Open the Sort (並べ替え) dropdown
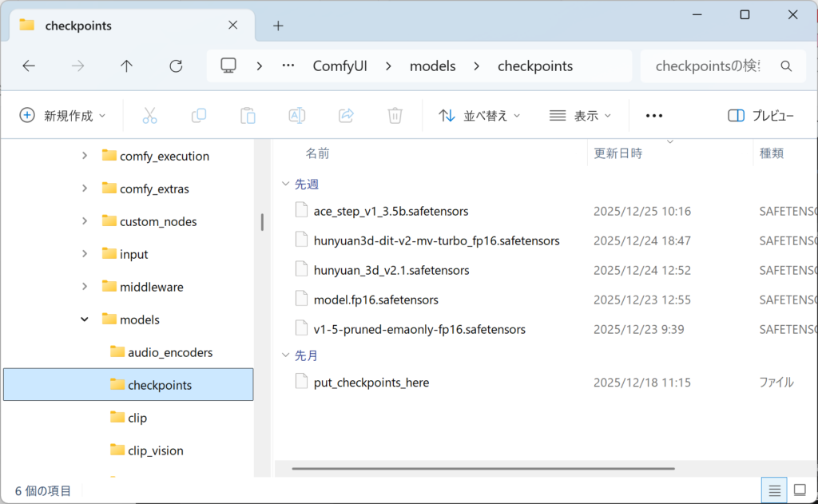Image resolution: width=818 pixels, height=504 pixels. [479, 116]
